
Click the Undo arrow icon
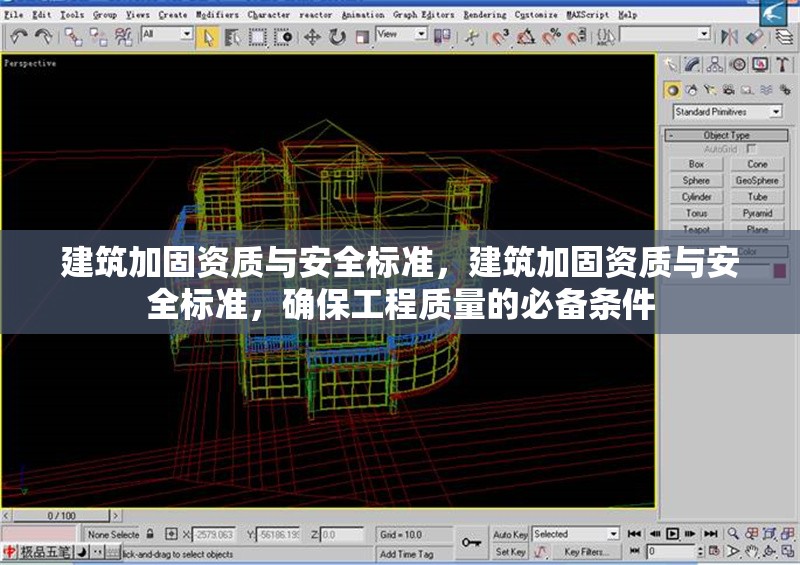19,36
